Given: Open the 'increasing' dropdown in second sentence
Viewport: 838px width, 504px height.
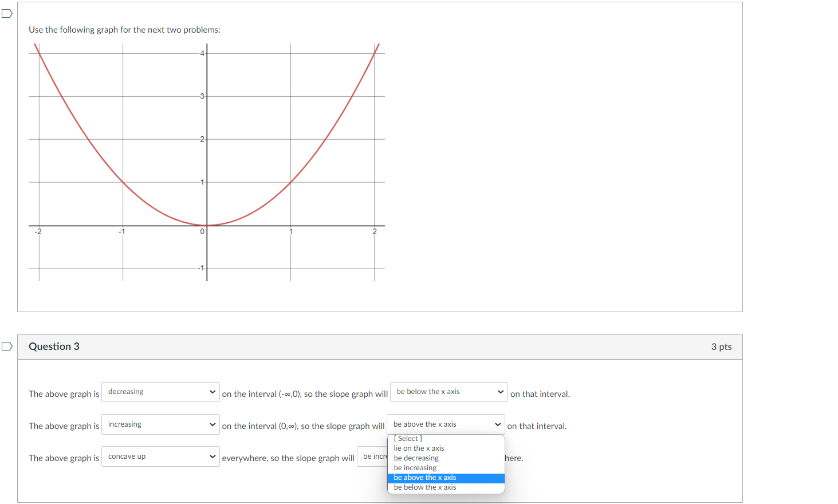Looking at the screenshot, I should click(160, 424).
